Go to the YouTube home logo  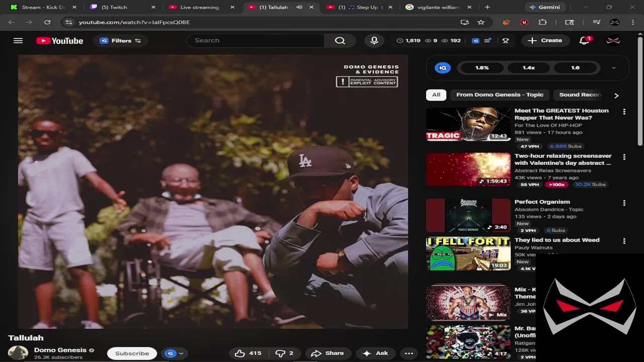coord(59,41)
